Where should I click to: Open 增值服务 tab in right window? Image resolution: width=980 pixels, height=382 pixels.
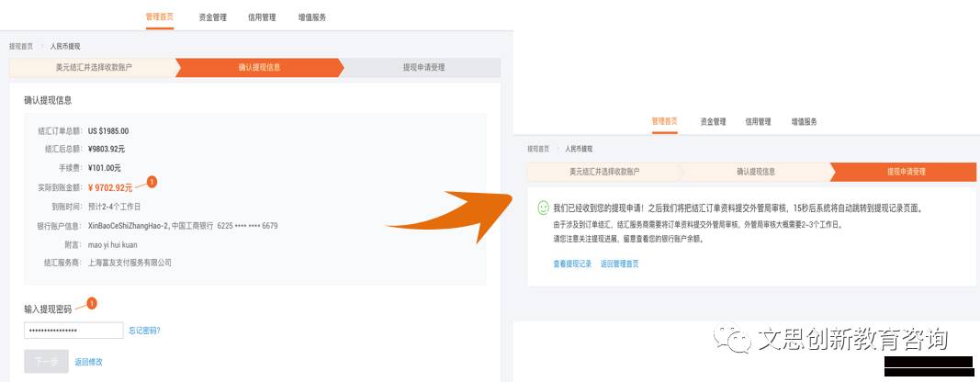pyautogui.click(x=805, y=122)
